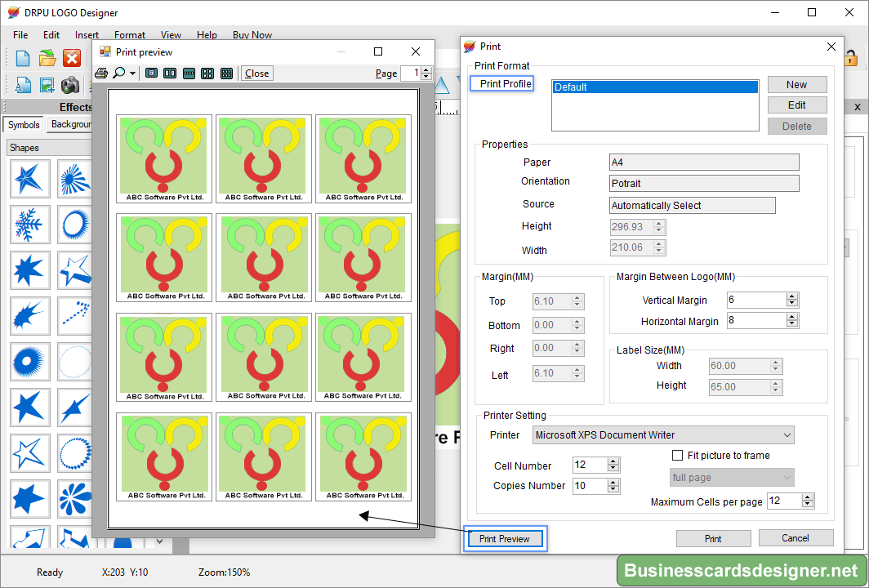Open the View menu
869x588 pixels.
[172, 35]
